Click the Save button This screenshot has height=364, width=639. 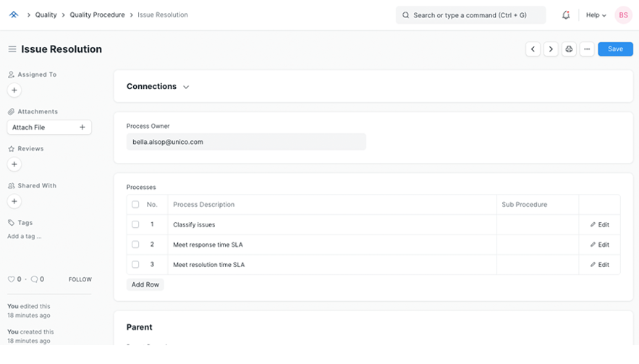[x=615, y=49]
